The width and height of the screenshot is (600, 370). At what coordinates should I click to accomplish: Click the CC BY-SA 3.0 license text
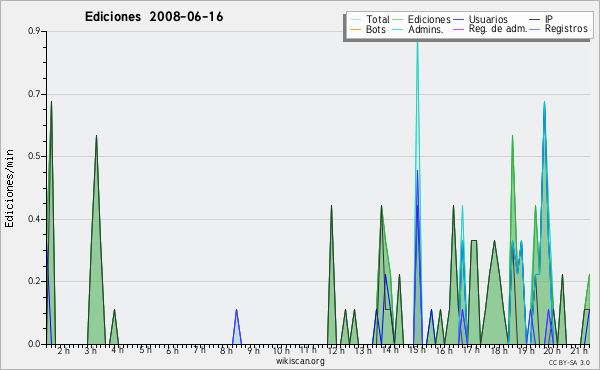569,362
